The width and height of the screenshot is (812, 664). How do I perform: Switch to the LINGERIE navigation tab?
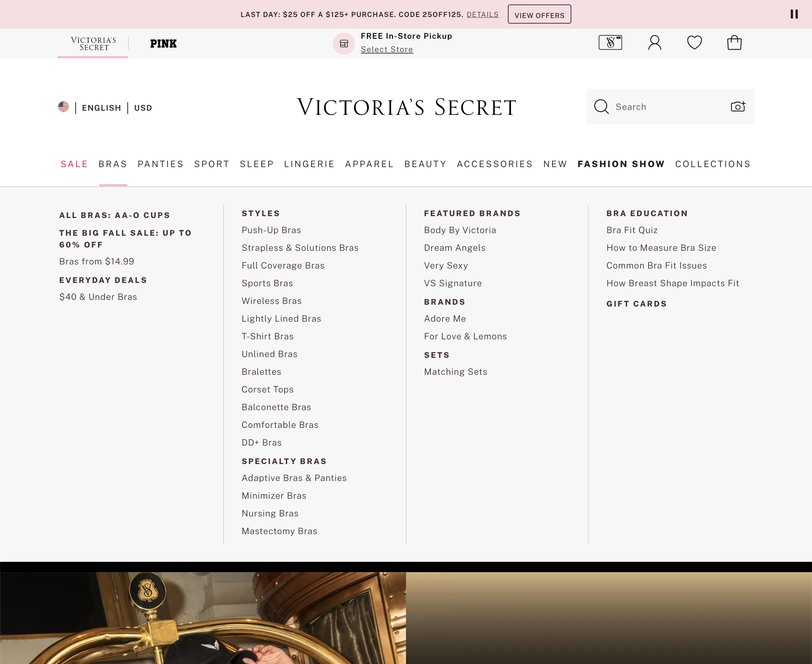coord(309,164)
